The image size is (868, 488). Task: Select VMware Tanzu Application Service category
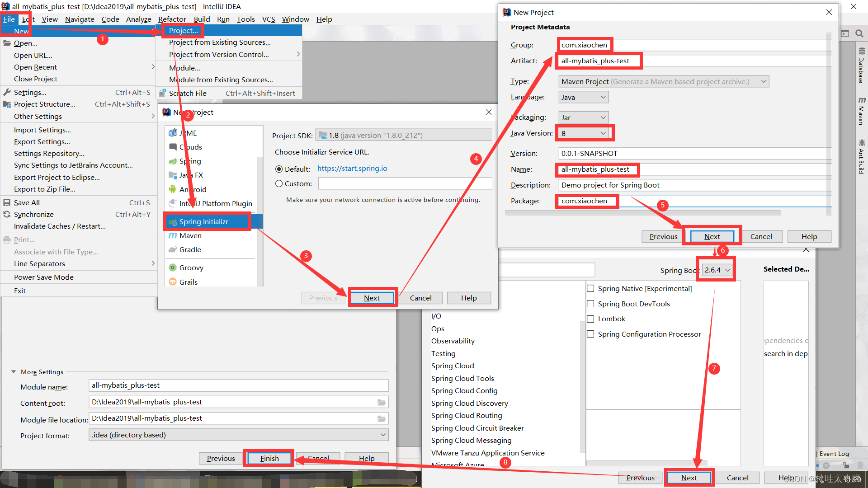pos(488,453)
